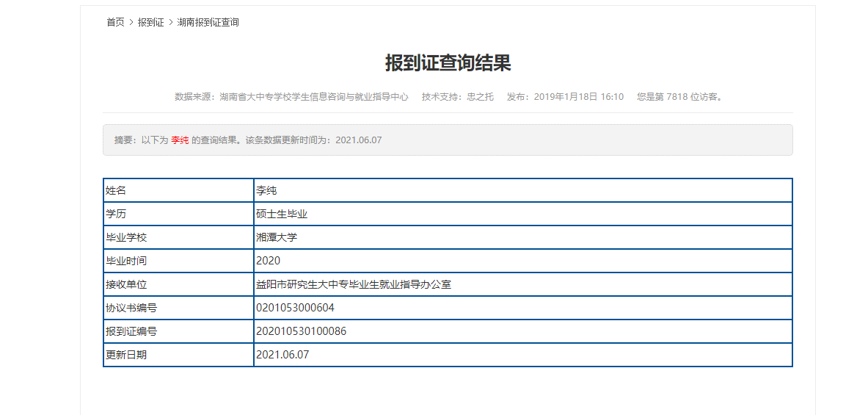Click the chevron arrow after 报到证 breadcrumb
The width and height of the screenshot is (868, 415).
point(171,22)
